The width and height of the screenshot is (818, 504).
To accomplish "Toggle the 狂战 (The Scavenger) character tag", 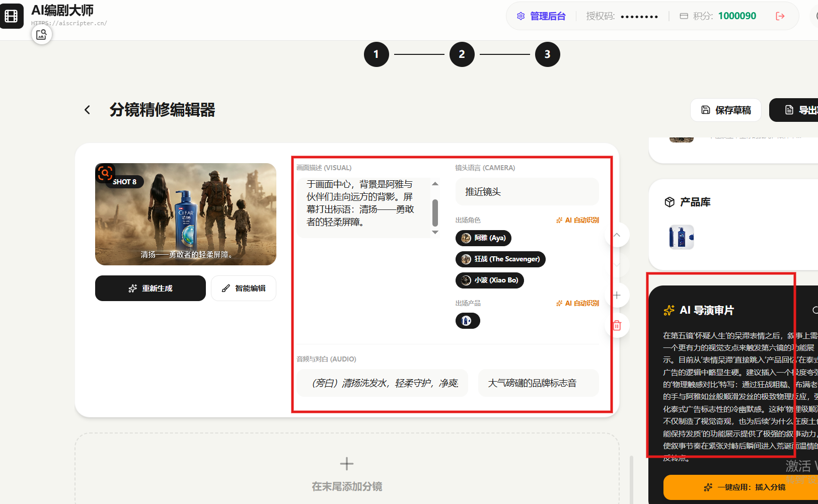I will (x=500, y=259).
